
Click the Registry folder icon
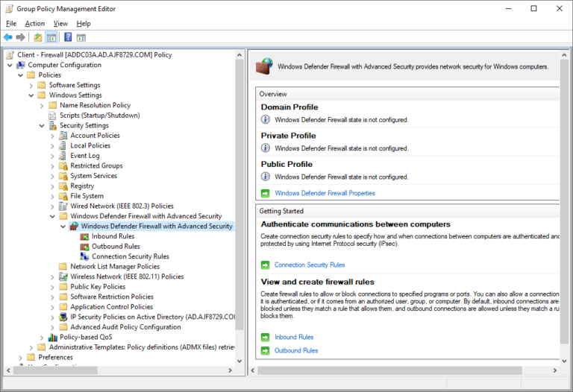point(63,186)
